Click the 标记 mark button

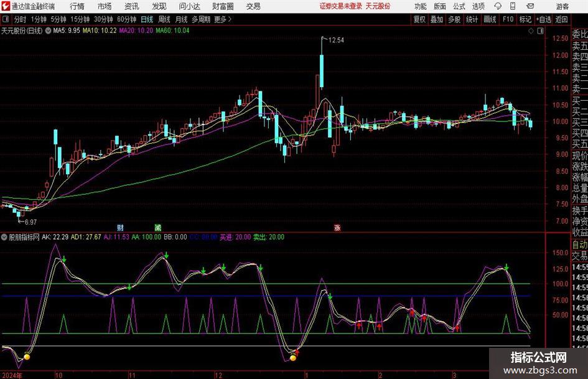[x=525, y=19]
